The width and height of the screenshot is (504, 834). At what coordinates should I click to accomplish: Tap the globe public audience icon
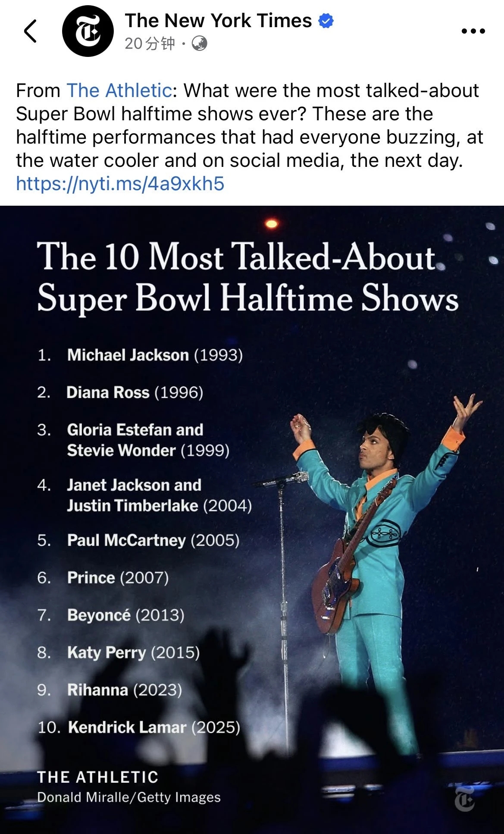(199, 43)
